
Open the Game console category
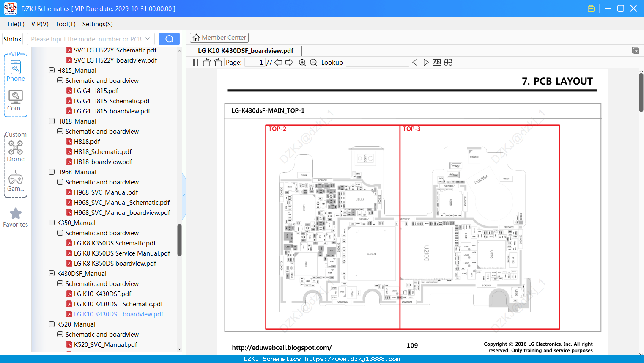click(x=16, y=181)
